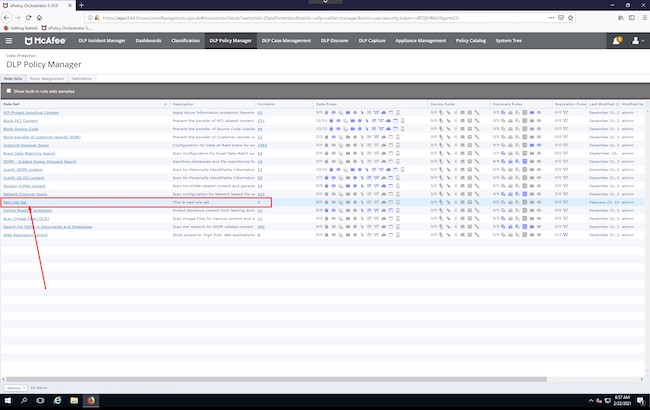Open Network Discover Scans rule set
The image size is (650, 410).
(x=25, y=194)
